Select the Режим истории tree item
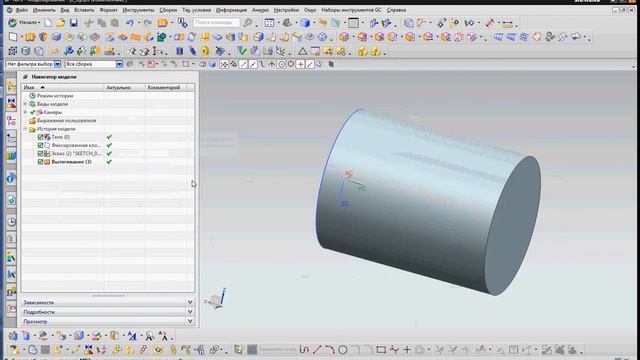This screenshot has height=360, width=640. tap(55, 96)
